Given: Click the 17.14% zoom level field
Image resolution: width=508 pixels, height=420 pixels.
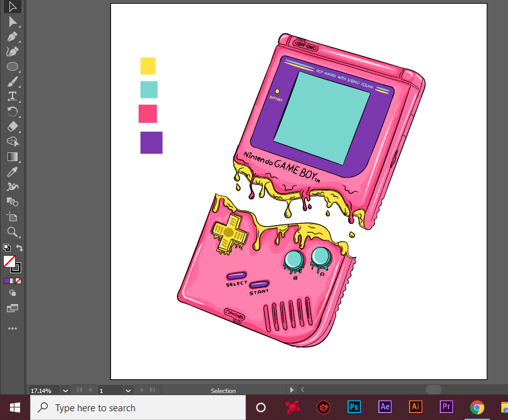Looking at the screenshot, I should [x=44, y=391].
